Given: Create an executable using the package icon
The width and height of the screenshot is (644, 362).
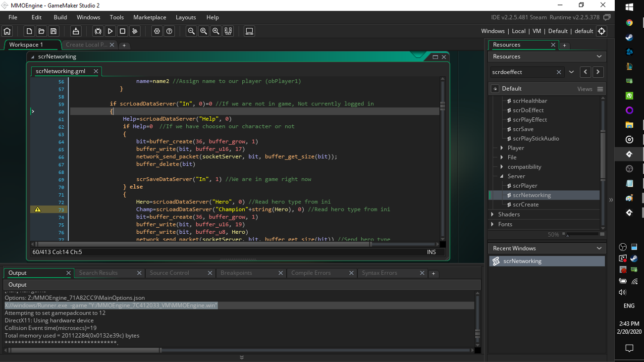Looking at the screenshot, I should point(75,31).
